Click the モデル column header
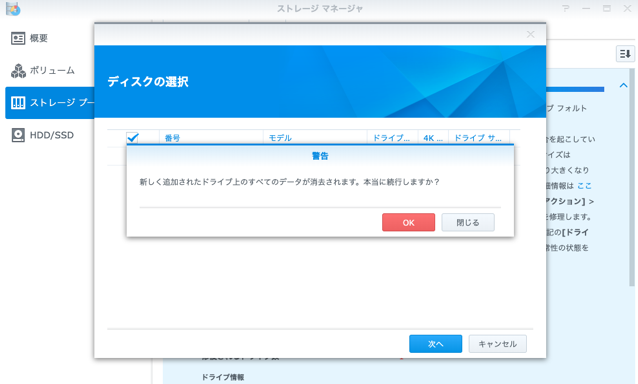 point(315,138)
